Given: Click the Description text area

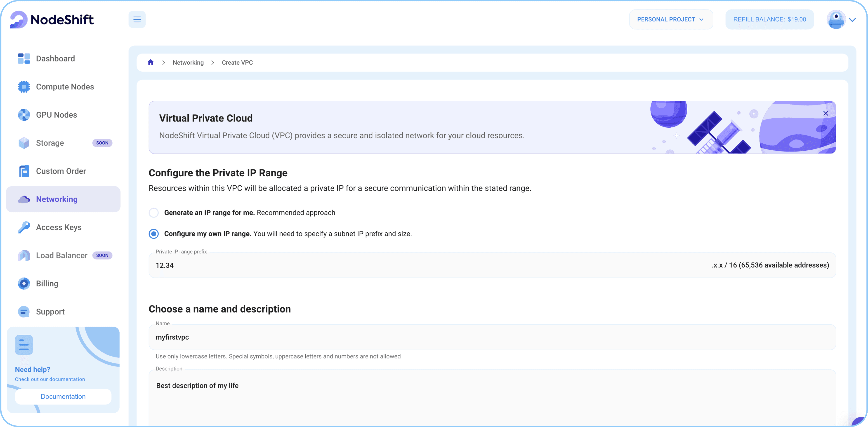Looking at the screenshot, I should click(492, 398).
